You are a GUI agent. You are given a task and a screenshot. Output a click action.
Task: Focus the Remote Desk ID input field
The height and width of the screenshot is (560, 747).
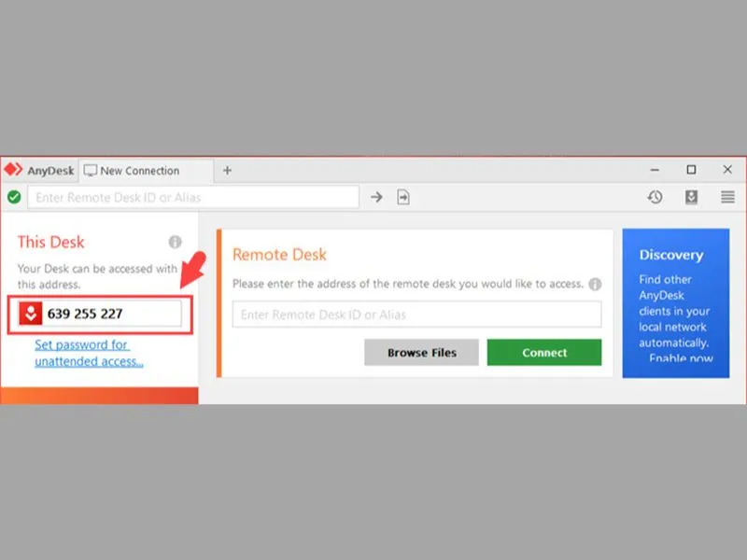pos(416,315)
